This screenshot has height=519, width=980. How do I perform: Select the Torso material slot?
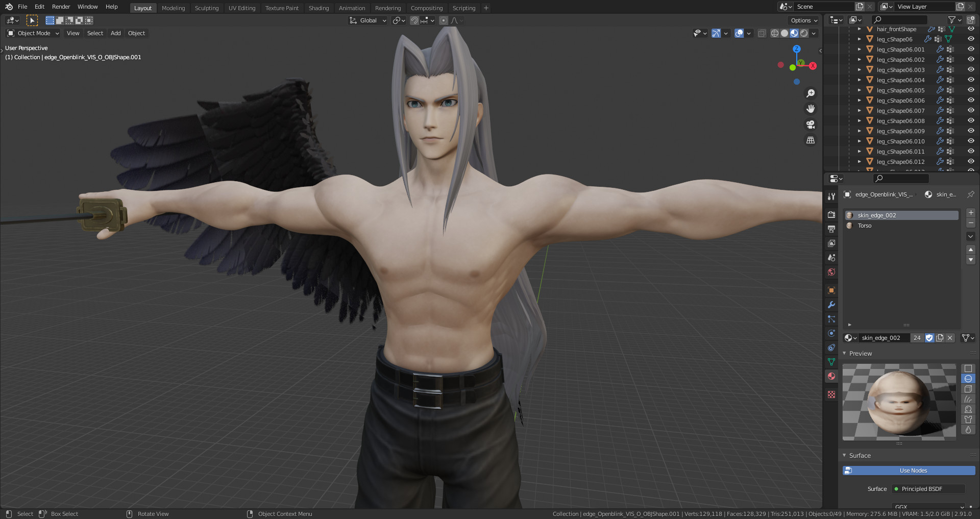click(901, 226)
